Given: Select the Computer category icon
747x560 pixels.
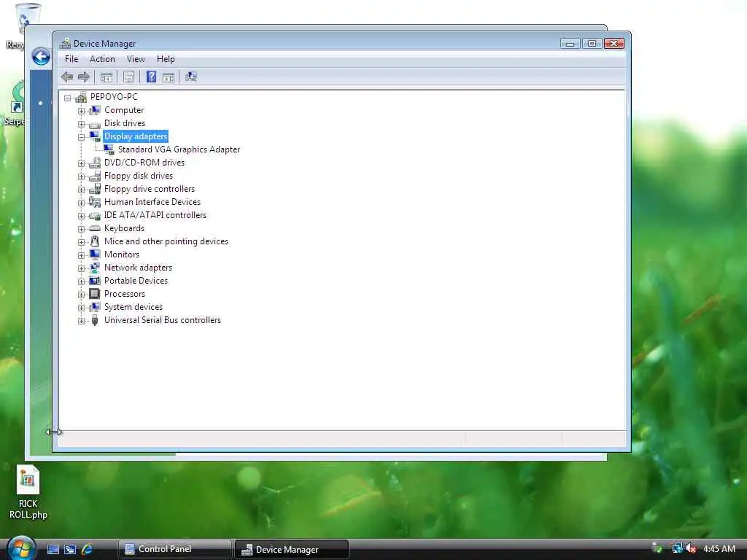Looking at the screenshot, I should (x=95, y=110).
